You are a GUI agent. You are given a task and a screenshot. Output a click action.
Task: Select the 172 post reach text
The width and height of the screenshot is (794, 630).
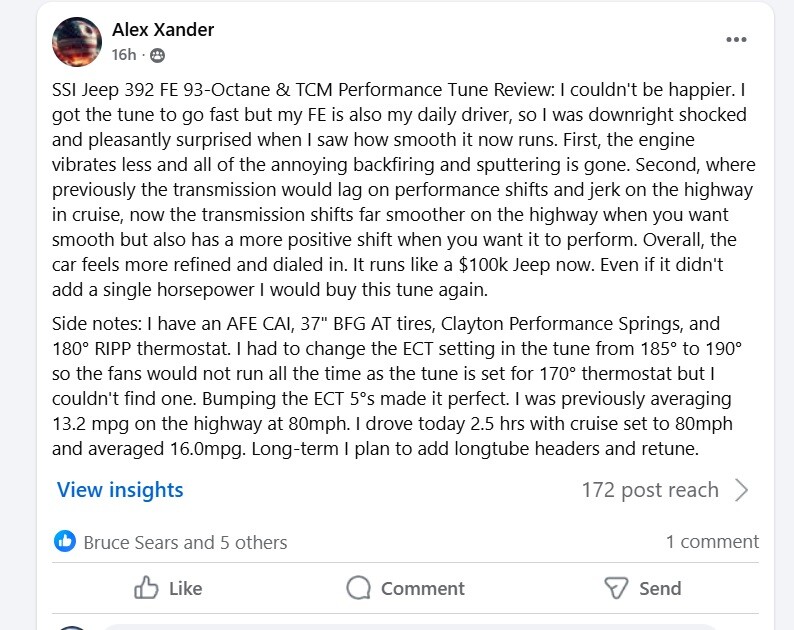pyautogui.click(x=650, y=490)
